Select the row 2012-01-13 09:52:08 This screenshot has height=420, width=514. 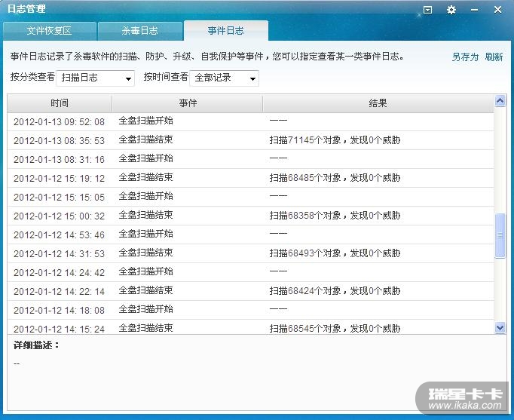click(250, 121)
